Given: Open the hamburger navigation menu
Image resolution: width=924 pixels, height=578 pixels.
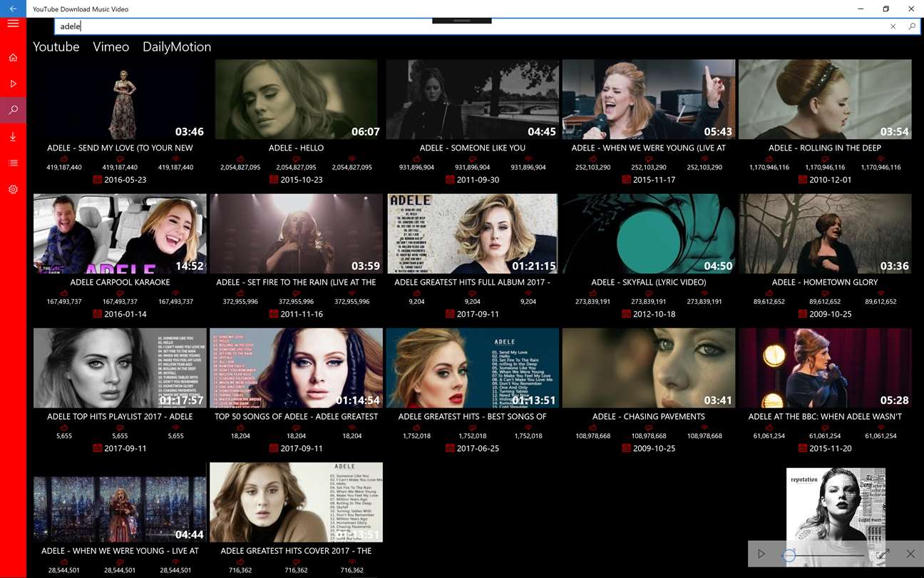Looking at the screenshot, I should pyautogui.click(x=13, y=24).
